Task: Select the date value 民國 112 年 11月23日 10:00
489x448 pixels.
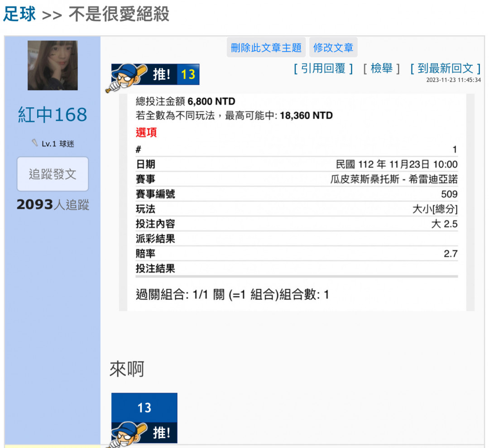Action: pos(397,164)
